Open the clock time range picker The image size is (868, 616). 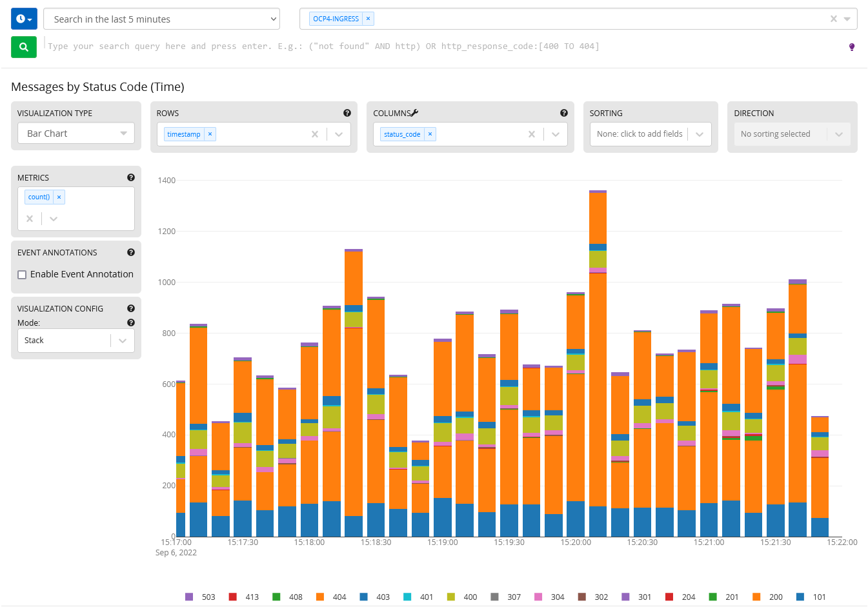click(x=24, y=19)
